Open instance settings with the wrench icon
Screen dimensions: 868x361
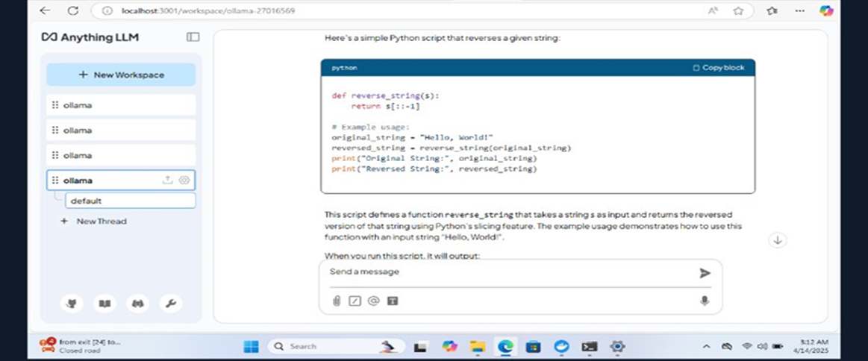point(171,303)
